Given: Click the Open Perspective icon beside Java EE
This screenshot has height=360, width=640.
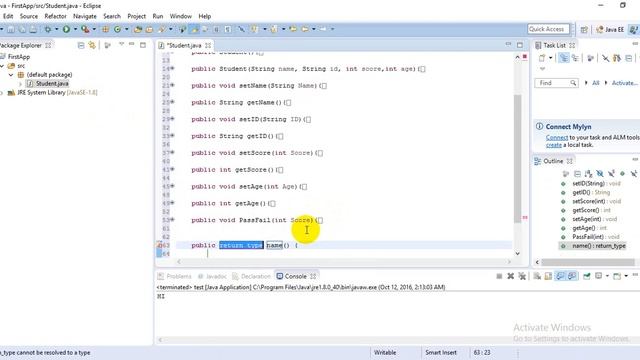Looking at the screenshot, I should [x=584, y=29].
